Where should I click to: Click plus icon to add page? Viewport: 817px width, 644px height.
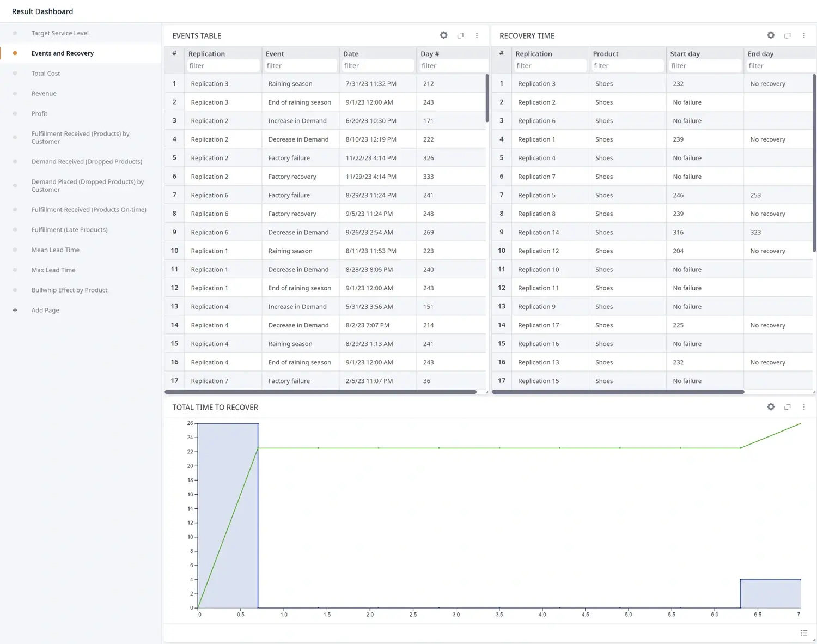point(15,310)
